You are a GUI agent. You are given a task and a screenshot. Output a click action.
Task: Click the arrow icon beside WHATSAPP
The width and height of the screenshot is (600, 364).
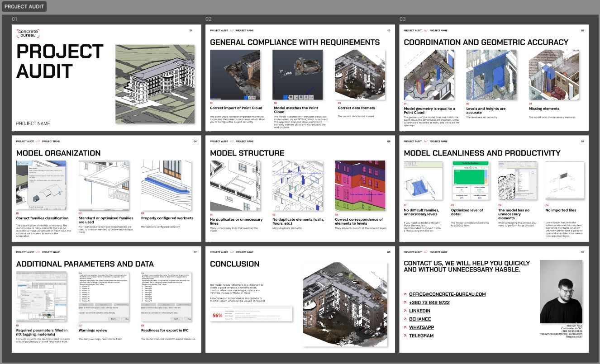click(x=405, y=327)
